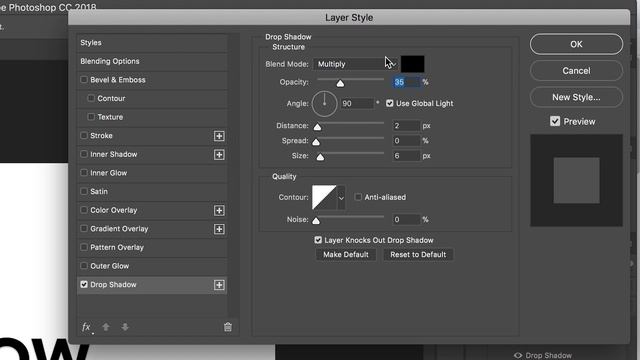The width and height of the screenshot is (640, 360).
Task: Toggle the Preview checkbox
Action: 555,121
